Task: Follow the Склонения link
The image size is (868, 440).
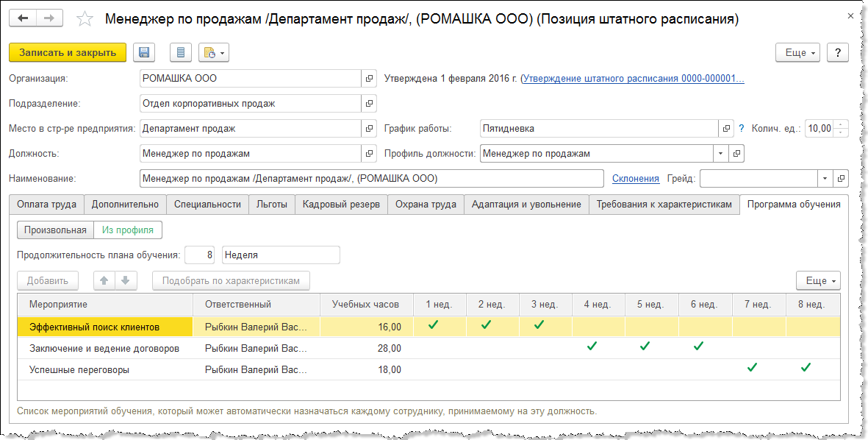Action: [x=636, y=178]
